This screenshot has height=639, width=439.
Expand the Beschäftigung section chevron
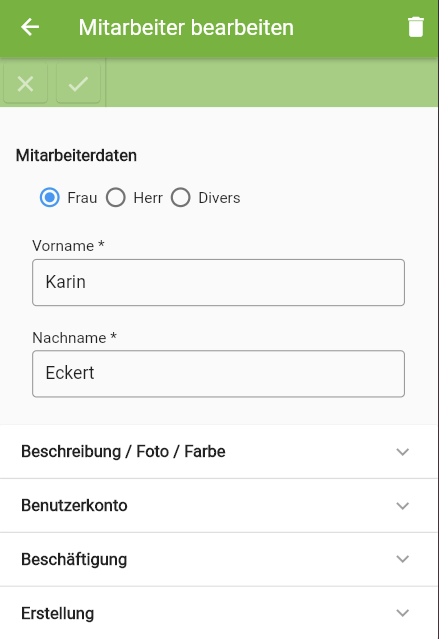pyautogui.click(x=403, y=559)
